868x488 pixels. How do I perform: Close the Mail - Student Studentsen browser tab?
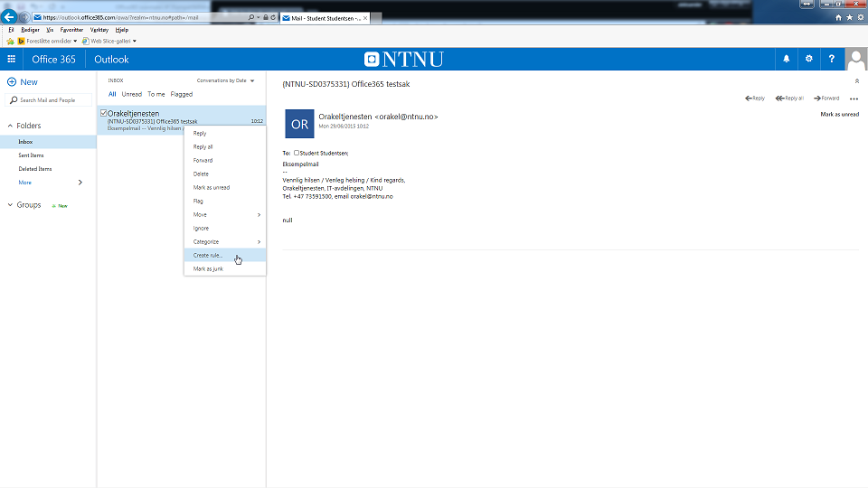coord(364,18)
